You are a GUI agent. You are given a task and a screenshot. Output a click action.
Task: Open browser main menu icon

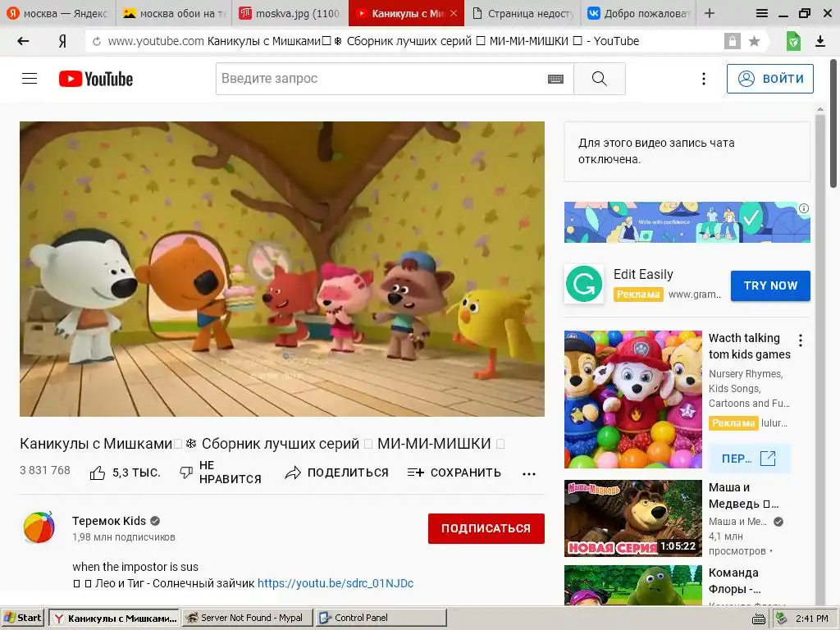click(x=761, y=13)
